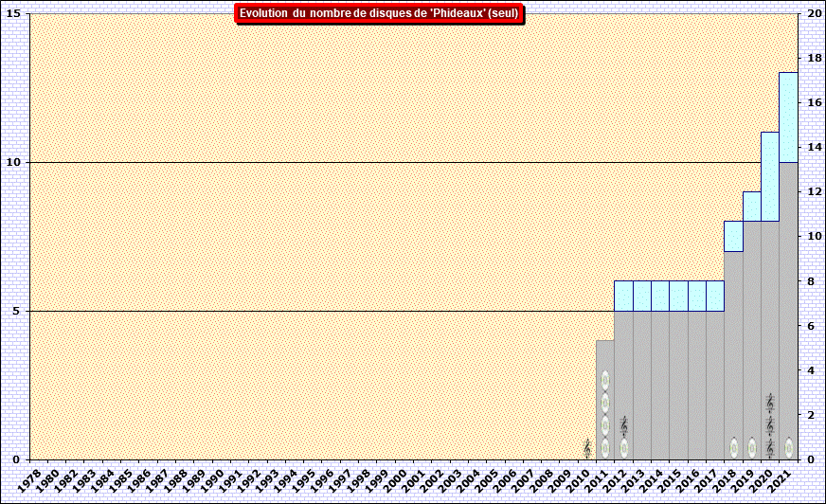Click the right axis value 20
Screen dimensions: 826x504
tap(814, 13)
